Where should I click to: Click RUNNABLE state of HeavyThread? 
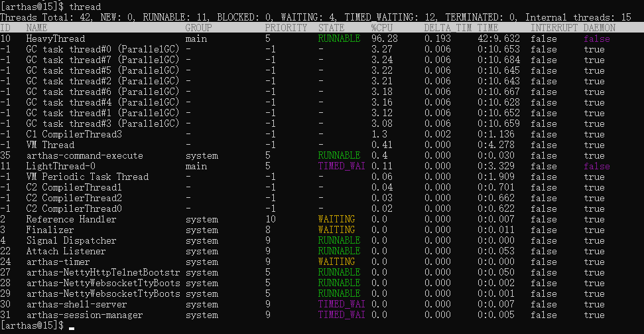[340, 39]
